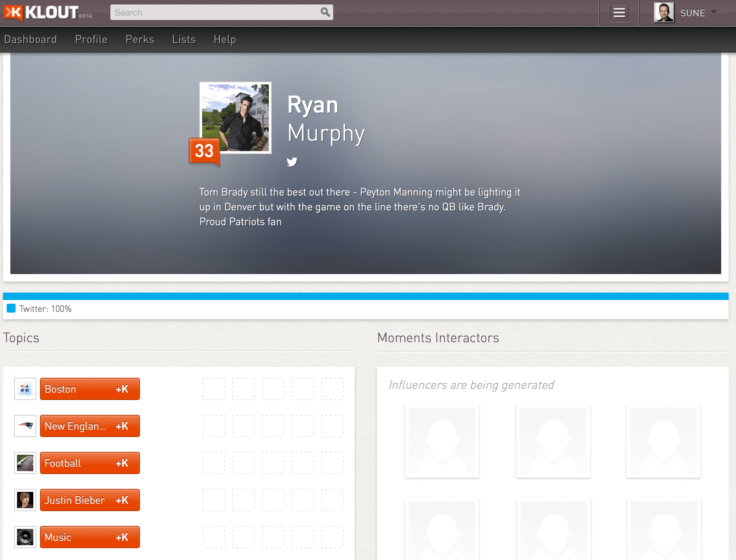
Task: Click the search magnifier icon
Action: click(325, 12)
